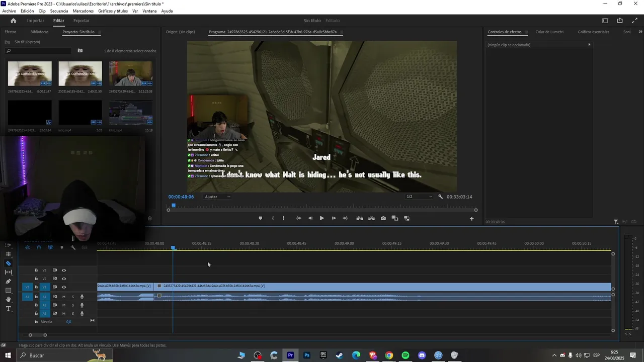The width and height of the screenshot is (644, 362).
Task: Select the Pen tool
Action: (8, 282)
